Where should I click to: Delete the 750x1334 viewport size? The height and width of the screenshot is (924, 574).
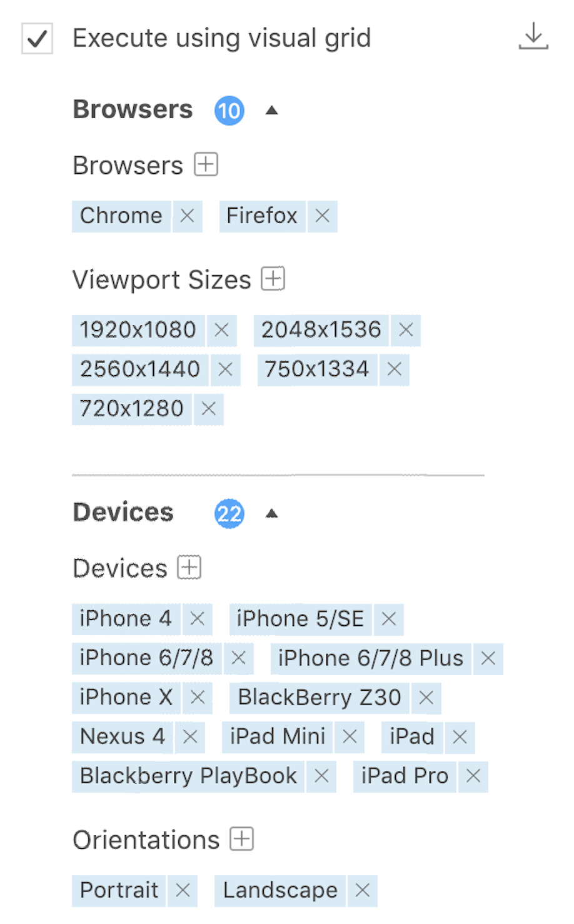point(394,369)
